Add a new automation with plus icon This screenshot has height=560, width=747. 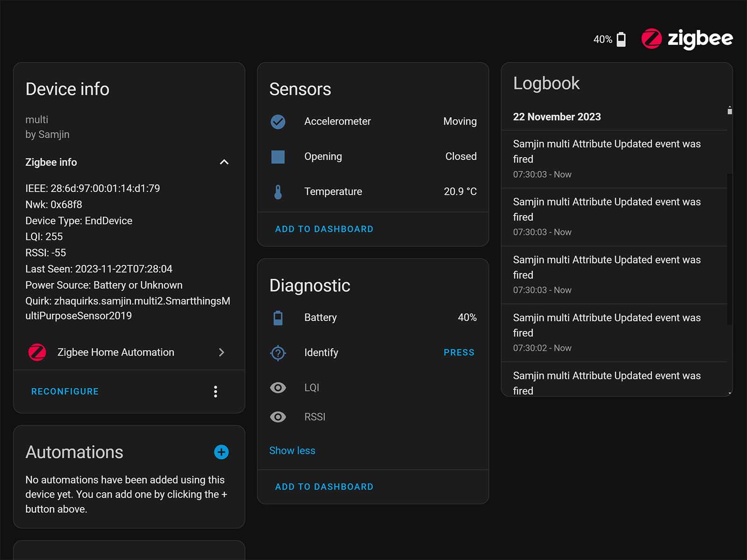click(x=221, y=452)
